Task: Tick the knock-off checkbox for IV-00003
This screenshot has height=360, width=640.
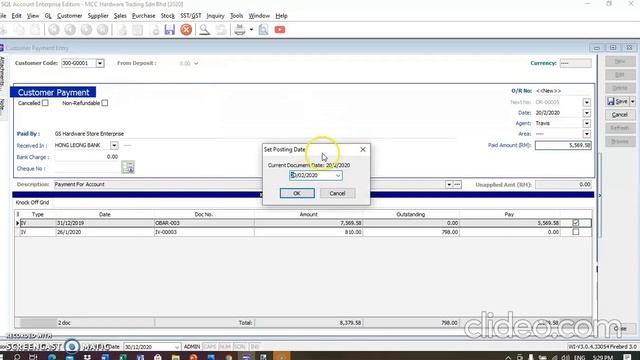Action: pyautogui.click(x=576, y=232)
